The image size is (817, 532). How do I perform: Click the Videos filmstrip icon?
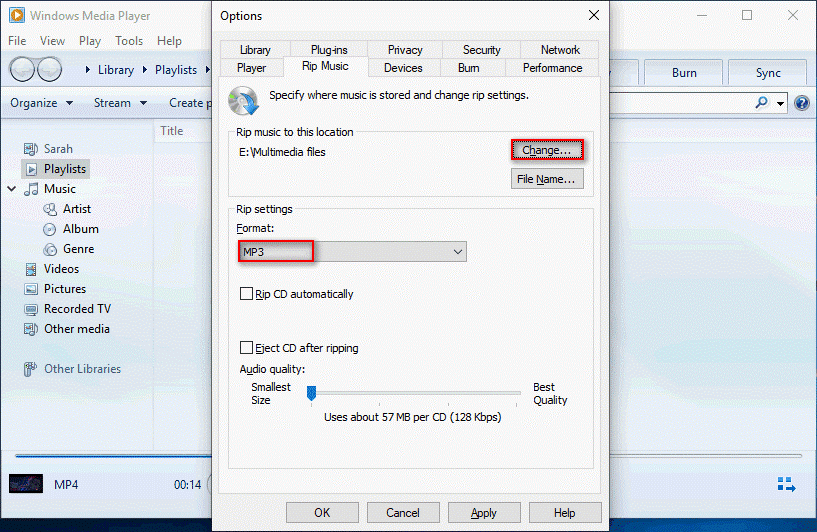(x=31, y=269)
